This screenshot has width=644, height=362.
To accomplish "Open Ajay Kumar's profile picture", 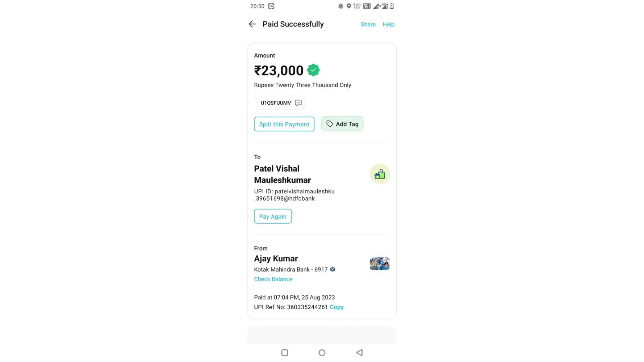I will 379,264.
